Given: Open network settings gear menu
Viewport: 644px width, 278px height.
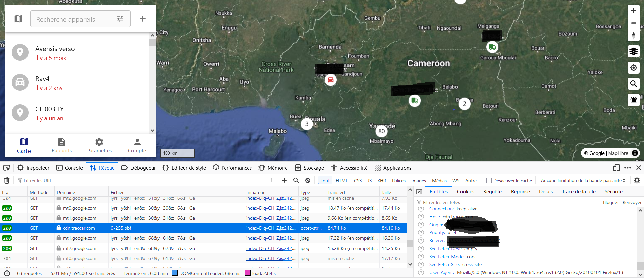Looking at the screenshot, I should pyautogui.click(x=637, y=180).
